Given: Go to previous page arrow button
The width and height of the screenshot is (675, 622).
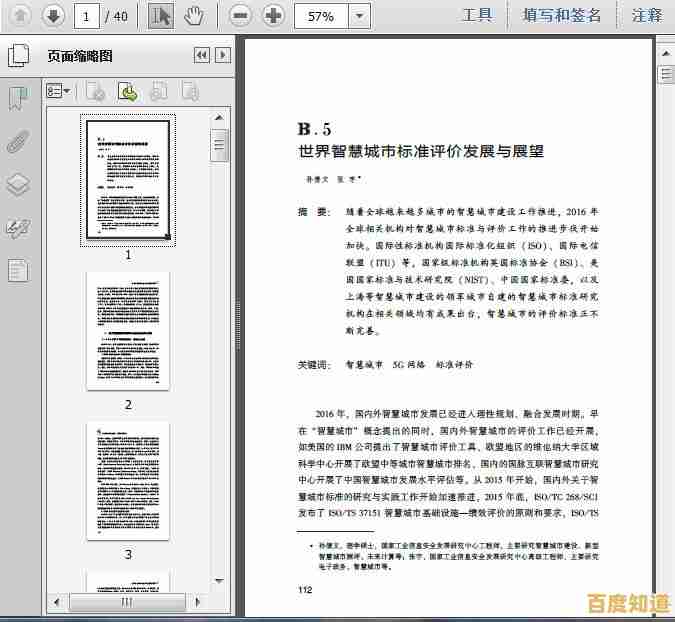Looking at the screenshot, I should click(x=20, y=16).
